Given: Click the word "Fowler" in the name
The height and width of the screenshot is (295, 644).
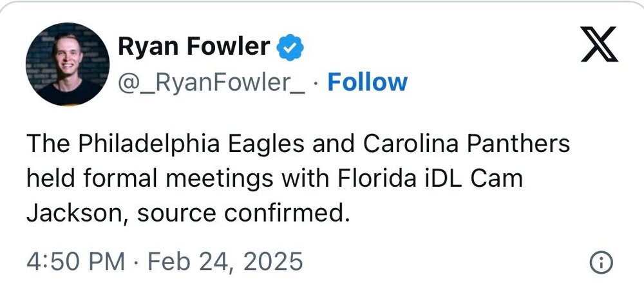Looking at the screenshot, I should (233, 46).
